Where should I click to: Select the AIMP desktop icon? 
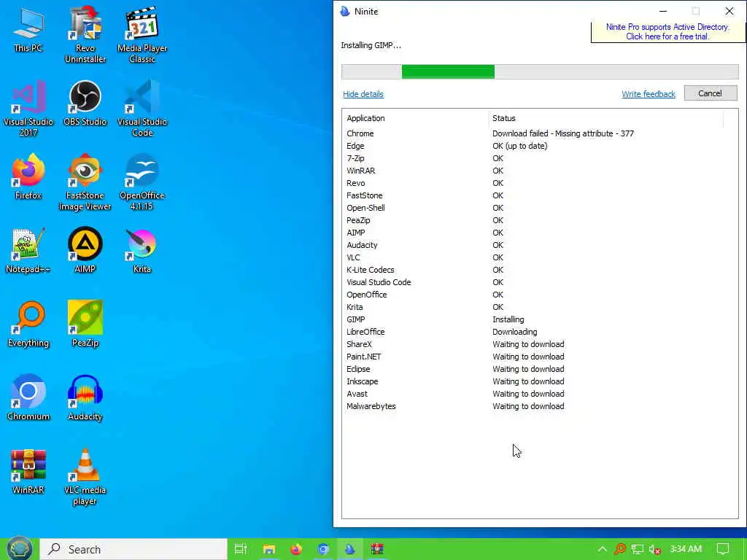85,251
